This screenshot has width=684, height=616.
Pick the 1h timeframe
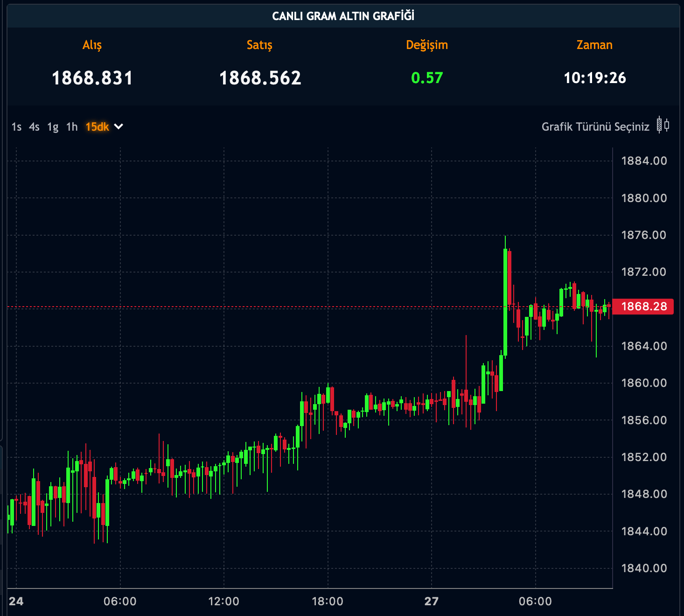[72, 127]
